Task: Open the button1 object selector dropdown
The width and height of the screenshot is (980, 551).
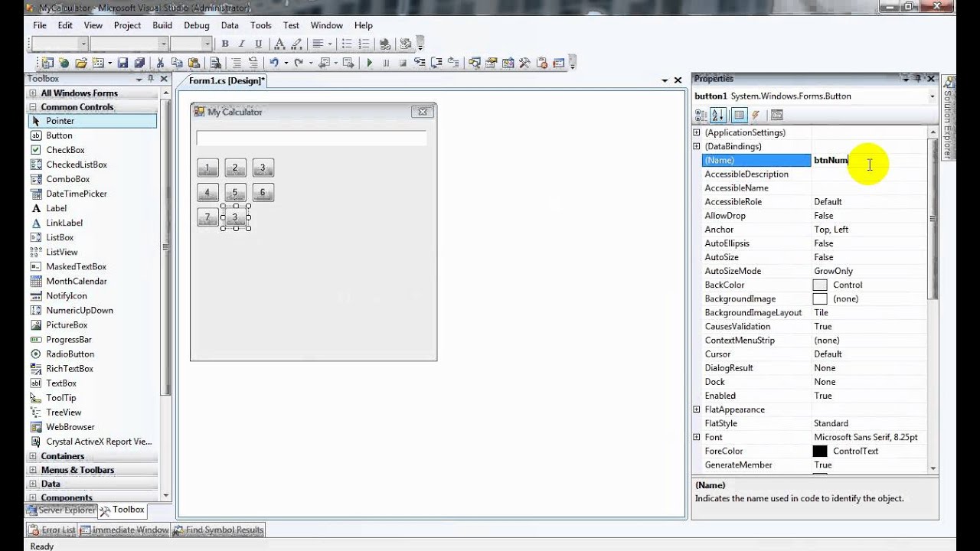Action: (932, 96)
